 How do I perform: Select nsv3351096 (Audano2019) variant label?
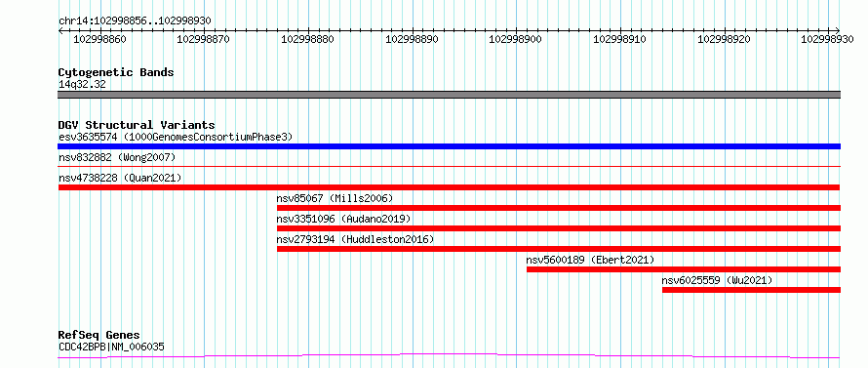pos(343,219)
